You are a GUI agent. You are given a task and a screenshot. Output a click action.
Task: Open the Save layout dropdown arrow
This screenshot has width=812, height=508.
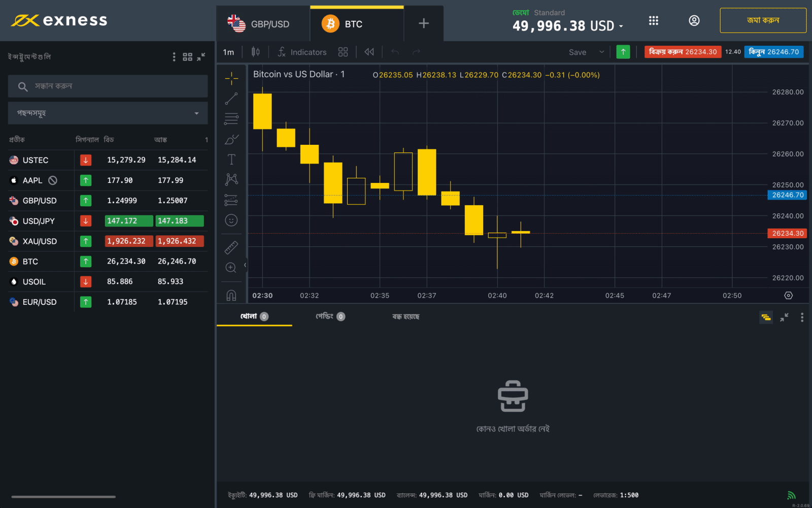click(602, 52)
